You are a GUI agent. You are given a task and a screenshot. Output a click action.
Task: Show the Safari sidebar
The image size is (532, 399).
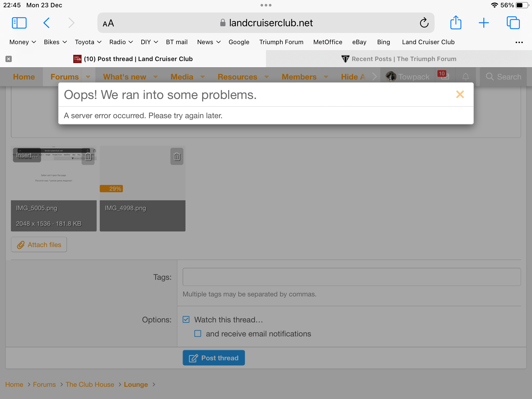tap(19, 23)
